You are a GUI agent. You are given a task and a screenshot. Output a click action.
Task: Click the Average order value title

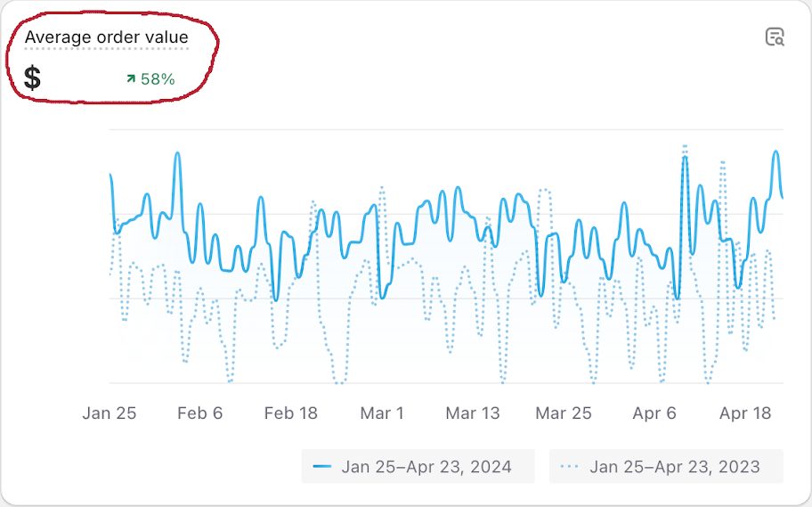(x=106, y=37)
